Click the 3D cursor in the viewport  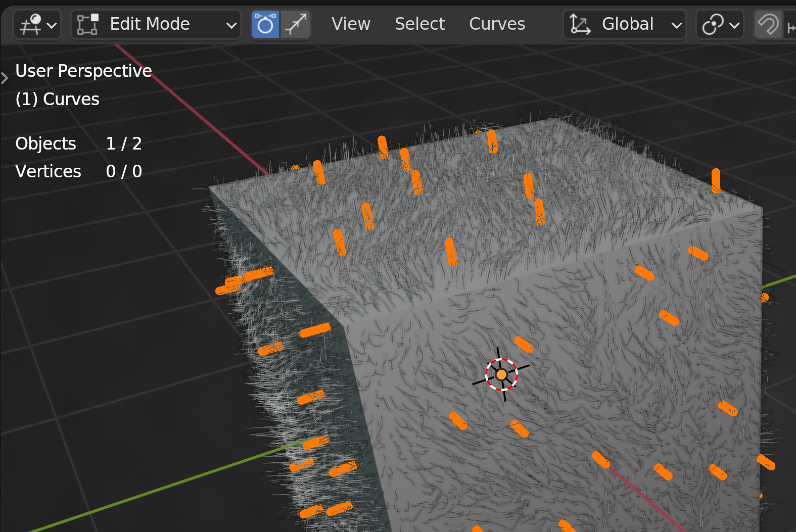pyautogui.click(x=501, y=374)
